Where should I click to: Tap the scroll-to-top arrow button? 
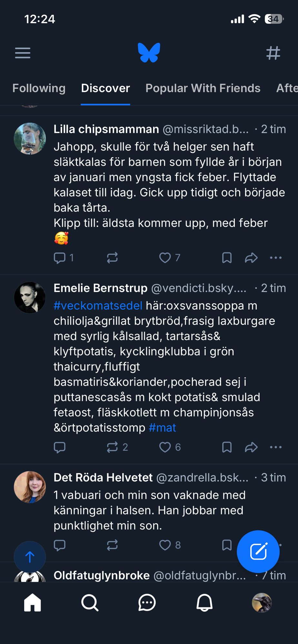point(30,557)
